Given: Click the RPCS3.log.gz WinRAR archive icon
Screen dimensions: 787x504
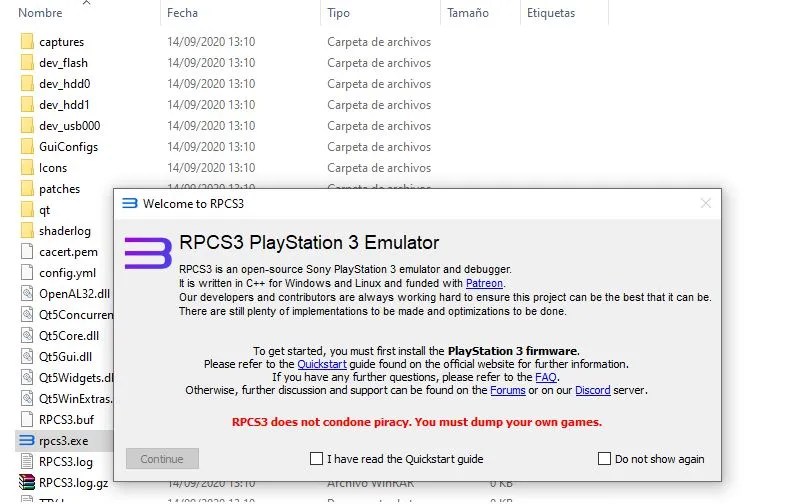Looking at the screenshot, I should [27, 482].
